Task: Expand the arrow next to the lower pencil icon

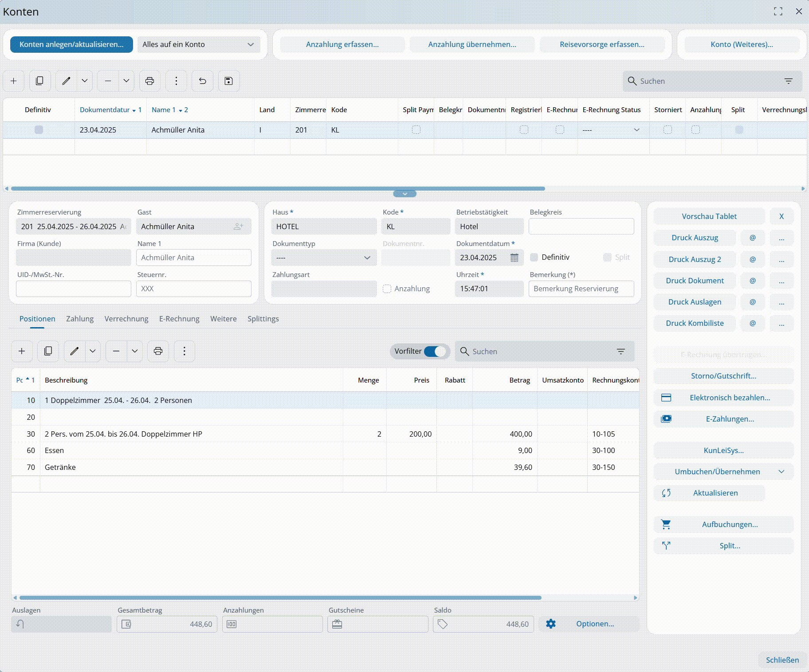Action: (x=93, y=351)
